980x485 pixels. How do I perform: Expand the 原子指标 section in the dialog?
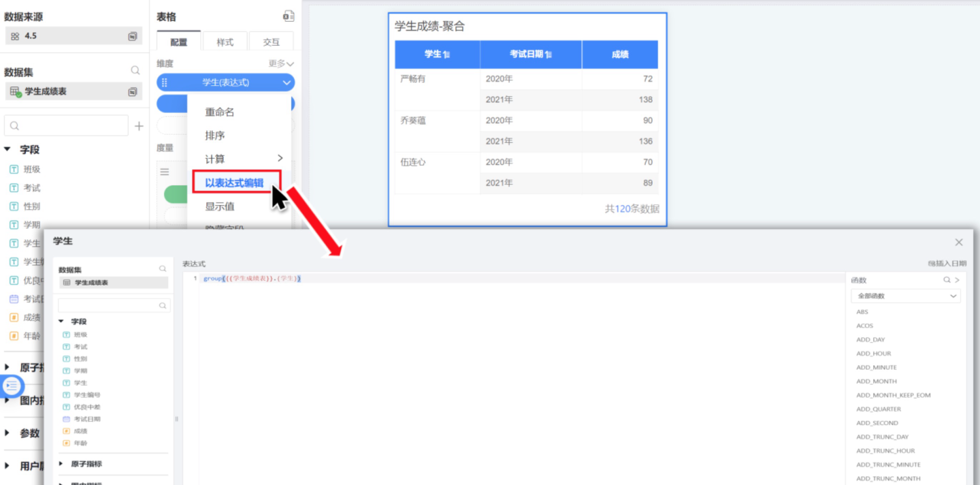click(x=61, y=464)
